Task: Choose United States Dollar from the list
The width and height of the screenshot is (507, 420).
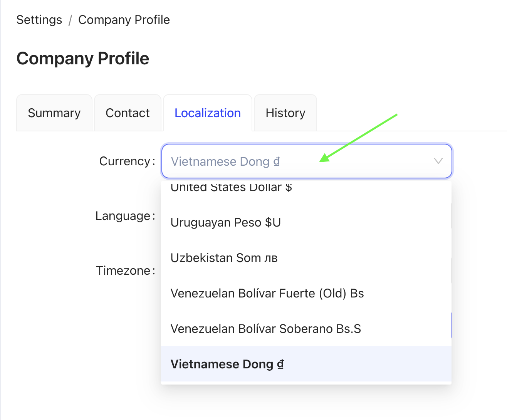Action: tap(231, 188)
